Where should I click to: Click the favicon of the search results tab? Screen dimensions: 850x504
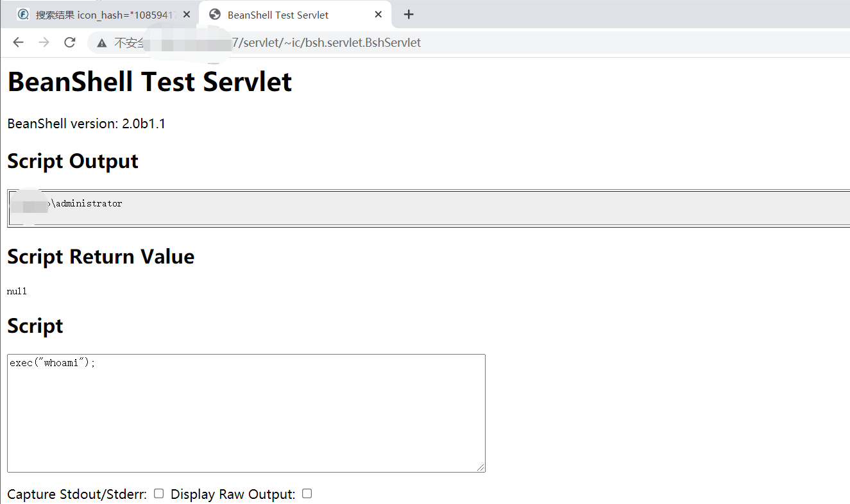(23, 15)
